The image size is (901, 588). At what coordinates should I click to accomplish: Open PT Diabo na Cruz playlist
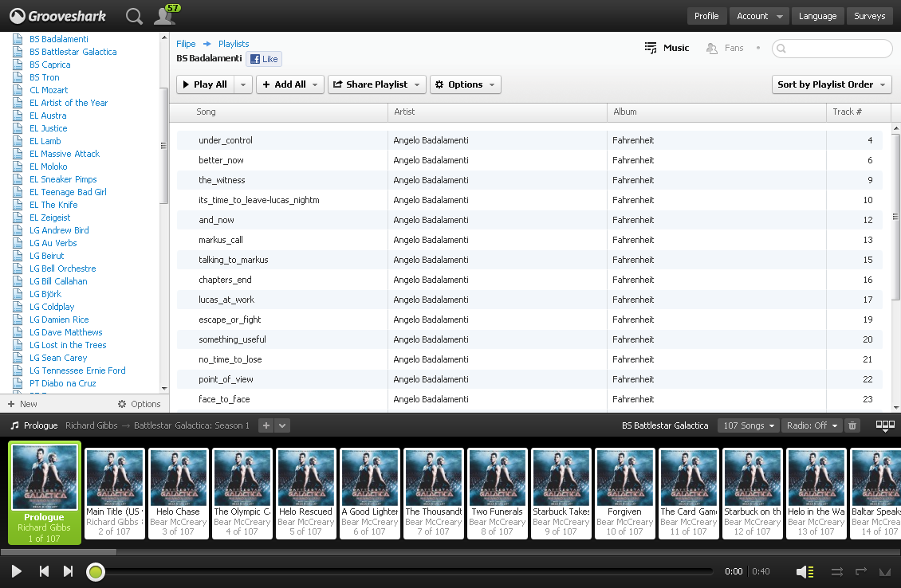point(63,383)
